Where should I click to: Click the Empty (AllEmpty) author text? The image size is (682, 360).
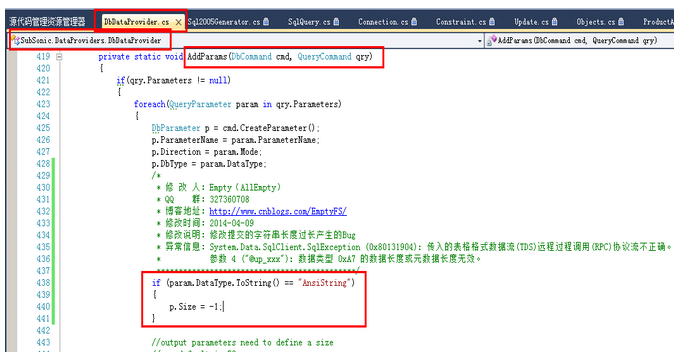[x=245, y=187]
